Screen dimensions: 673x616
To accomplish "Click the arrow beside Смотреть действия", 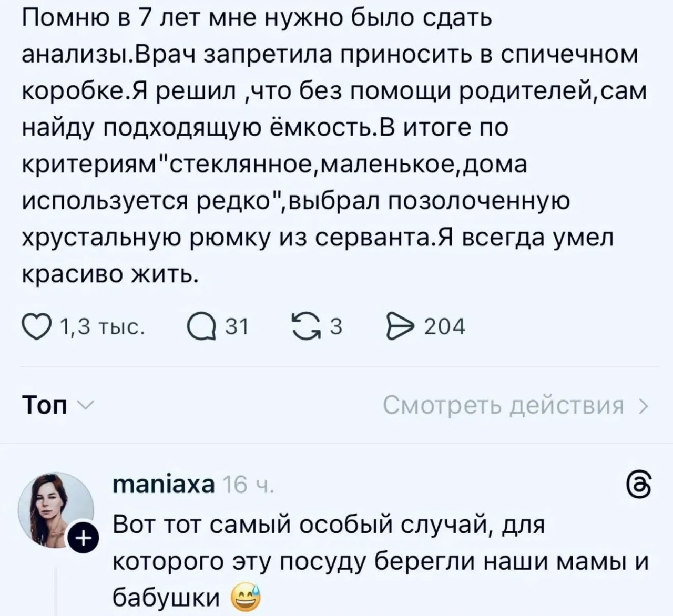I will point(643,406).
